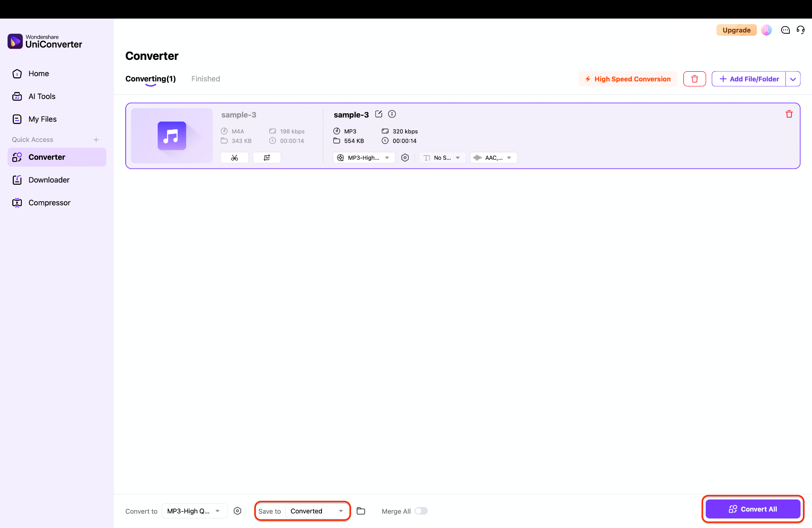This screenshot has width=812, height=528.
Task: Open output settings gear in file row
Action: pos(405,158)
